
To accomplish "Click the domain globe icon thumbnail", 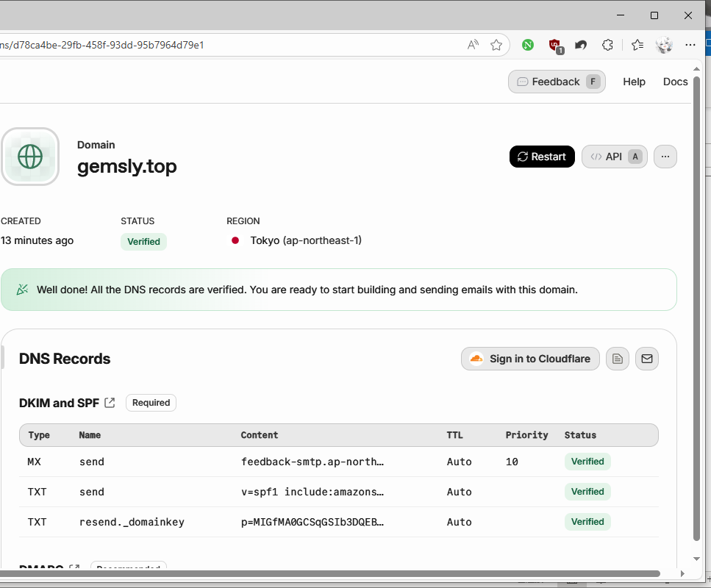I will (30, 157).
